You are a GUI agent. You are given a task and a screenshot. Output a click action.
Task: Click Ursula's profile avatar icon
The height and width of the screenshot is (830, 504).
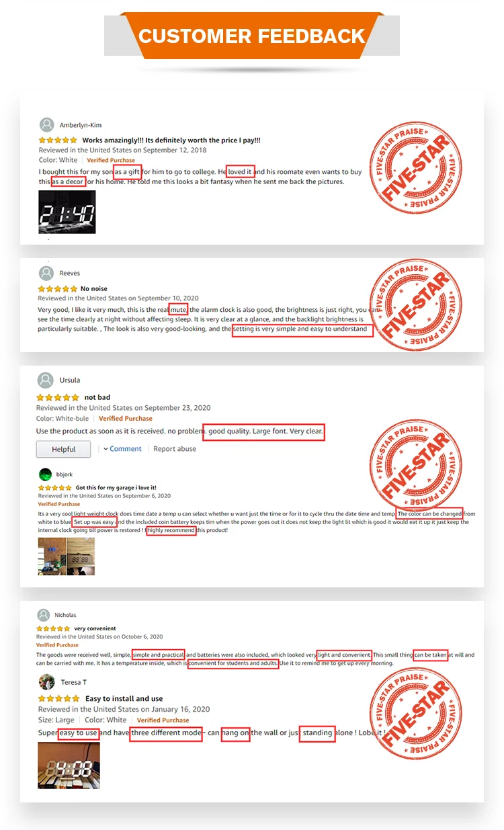click(x=45, y=380)
